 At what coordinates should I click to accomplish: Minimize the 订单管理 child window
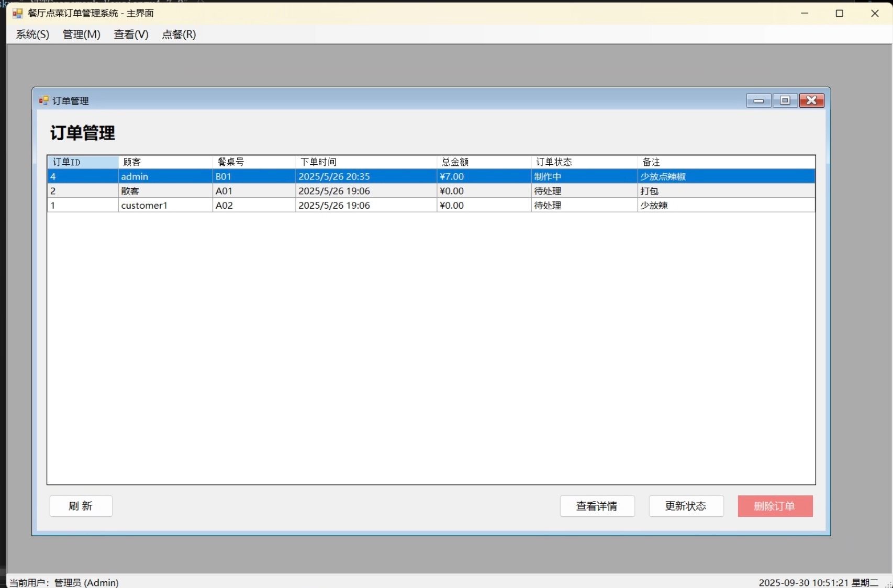coord(758,100)
